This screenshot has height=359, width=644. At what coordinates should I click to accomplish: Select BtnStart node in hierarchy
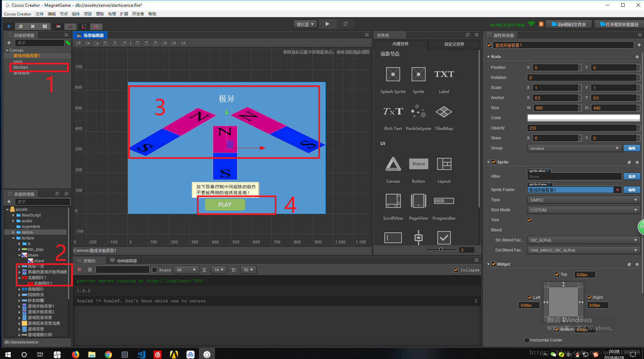(20, 68)
